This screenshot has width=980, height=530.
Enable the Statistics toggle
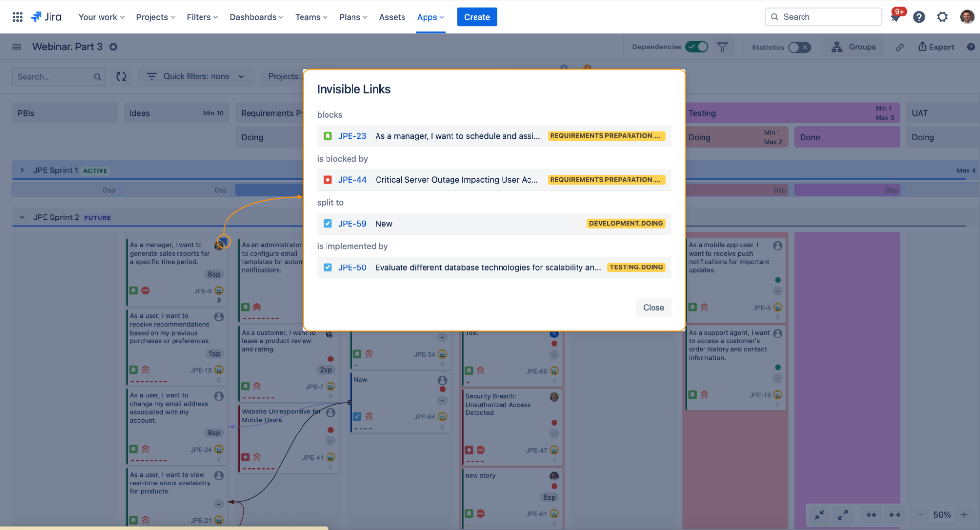click(x=799, y=48)
